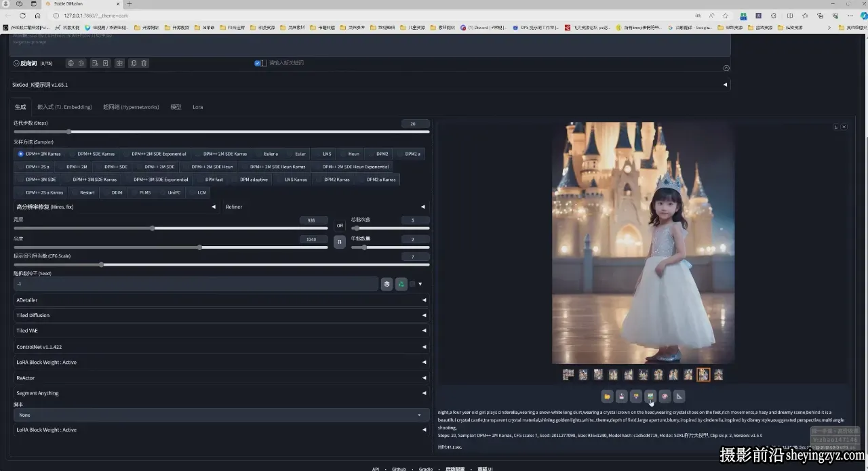The height and width of the screenshot is (471, 868).
Task: Expand the Segment Anything panel
Action: click(221, 393)
